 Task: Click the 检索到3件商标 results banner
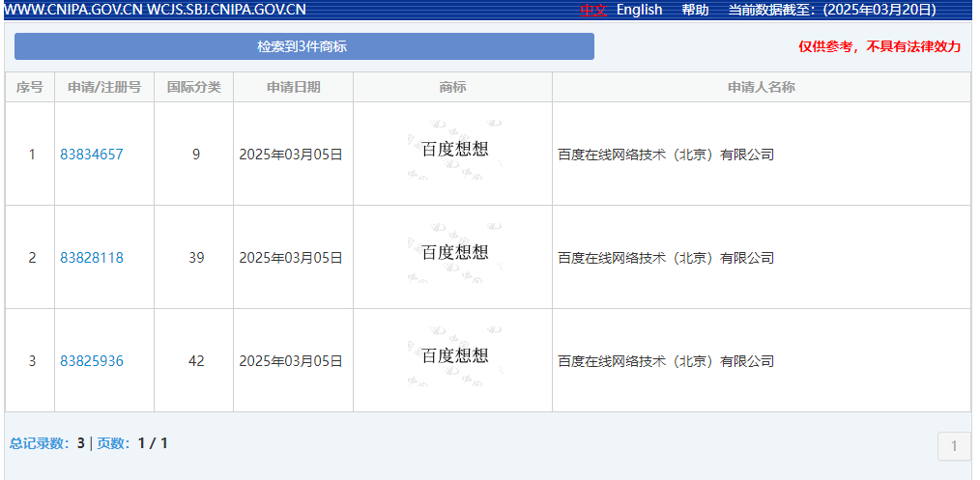click(303, 46)
